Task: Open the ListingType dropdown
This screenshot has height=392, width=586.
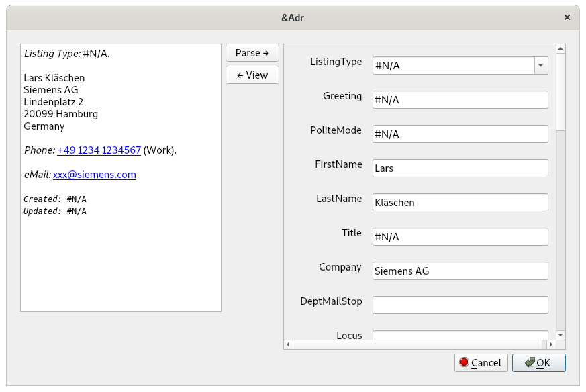Action: 540,65
